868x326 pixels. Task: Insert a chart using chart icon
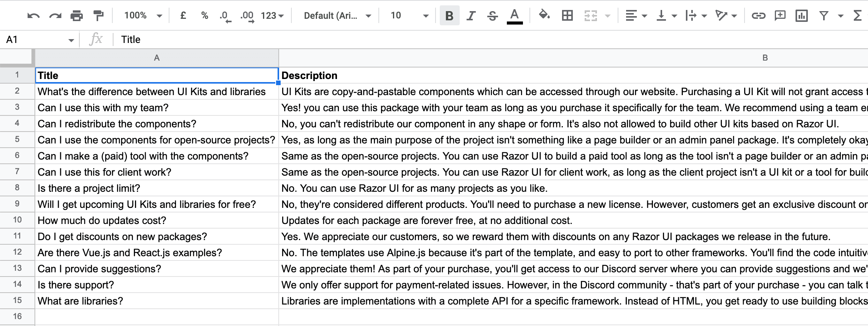tap(801, 16)
